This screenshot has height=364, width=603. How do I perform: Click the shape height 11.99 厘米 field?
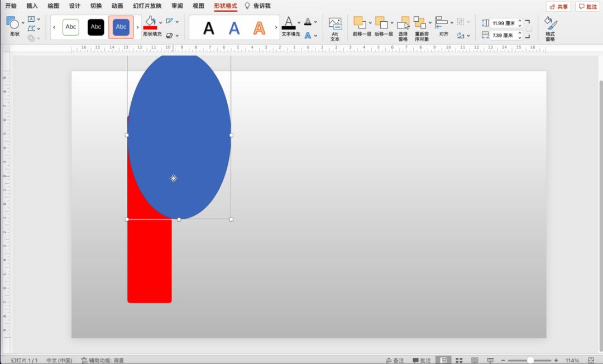pyautogui.click(x=504, y=23)
